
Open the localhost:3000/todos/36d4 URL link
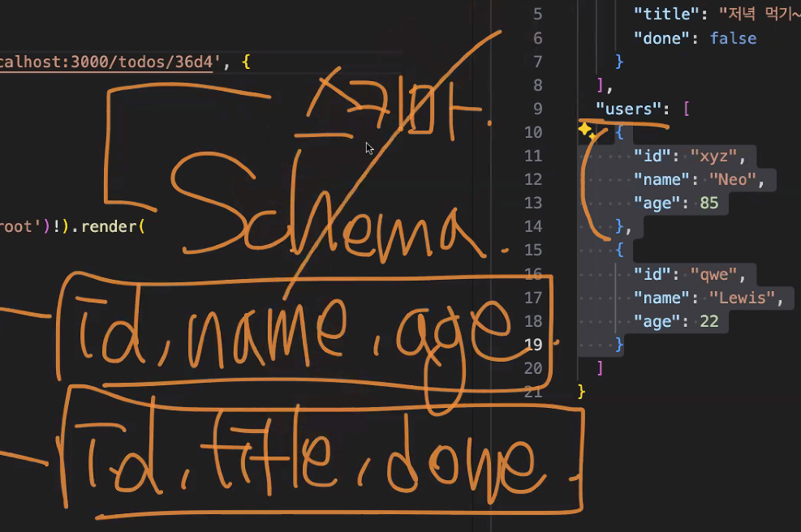pos(106,62)
